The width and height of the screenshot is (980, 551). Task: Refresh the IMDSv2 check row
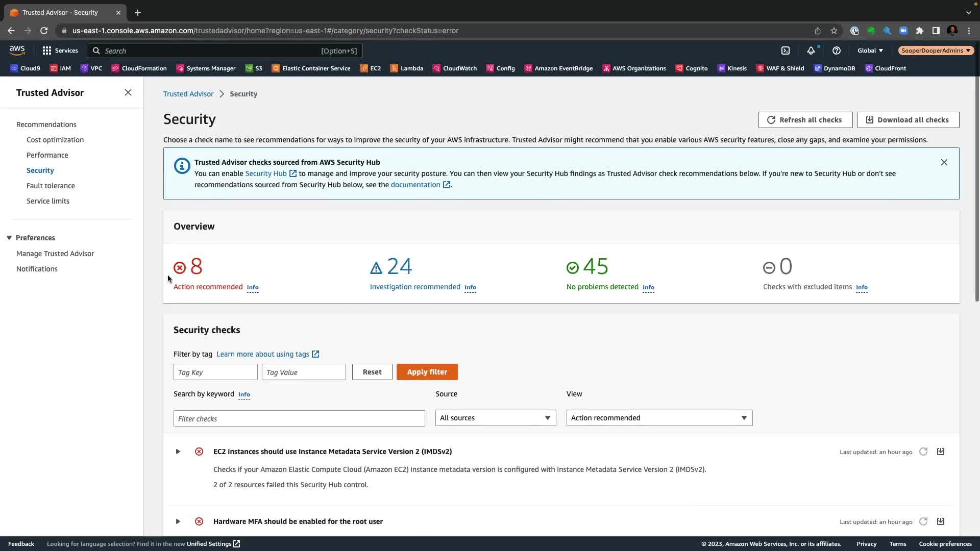click(923, 452)
